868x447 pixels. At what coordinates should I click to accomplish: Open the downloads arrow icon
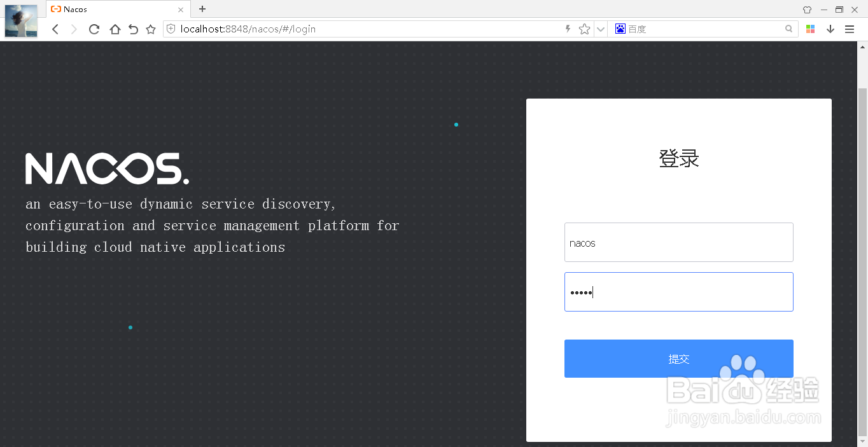[x=830, y=29]
